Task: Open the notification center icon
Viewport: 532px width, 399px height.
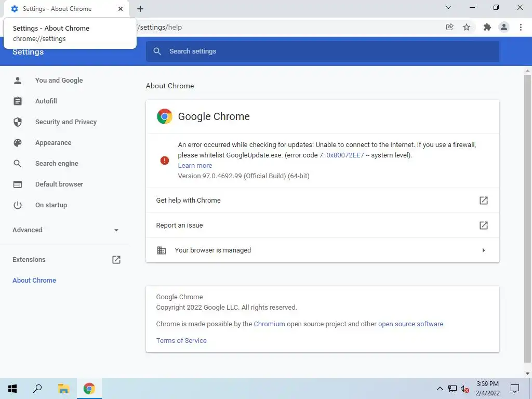Action: (x=515, y=389)
